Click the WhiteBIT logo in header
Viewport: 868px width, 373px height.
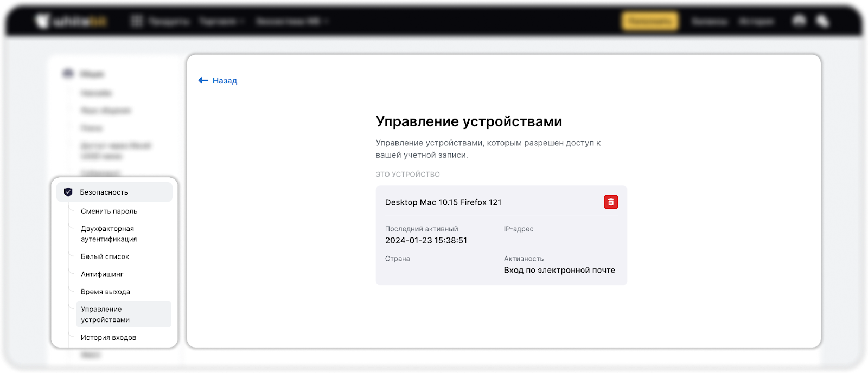pyautogui.click(x=72, y=22)
